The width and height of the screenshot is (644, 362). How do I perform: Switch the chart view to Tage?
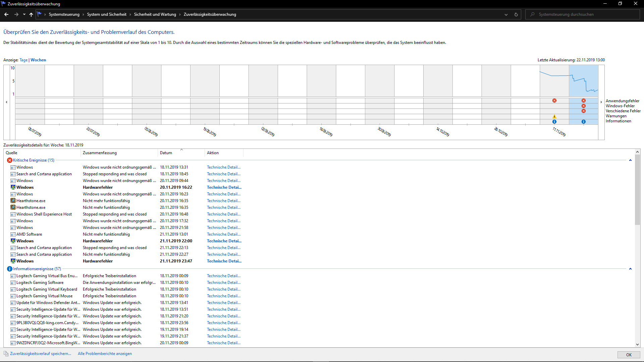[x=23, y=60]
